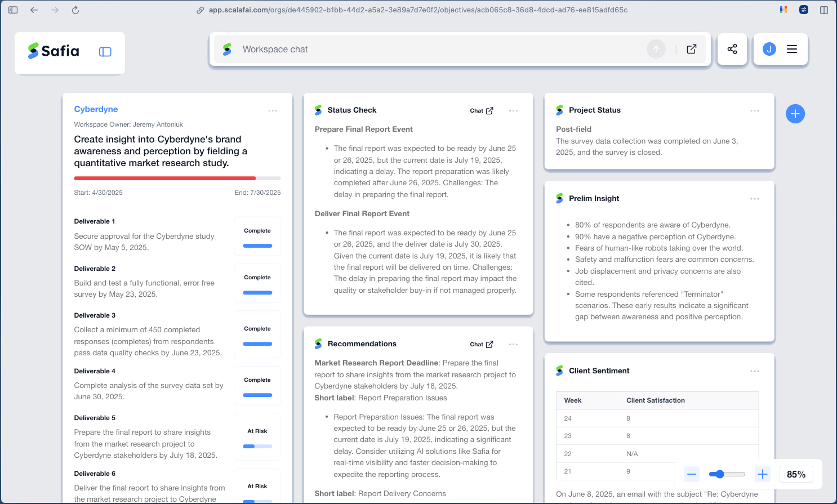Image resolution: width=837 pixels, height=504 pixels.
Task: Open the hamburger menu
Action: (x=792, y=49)
